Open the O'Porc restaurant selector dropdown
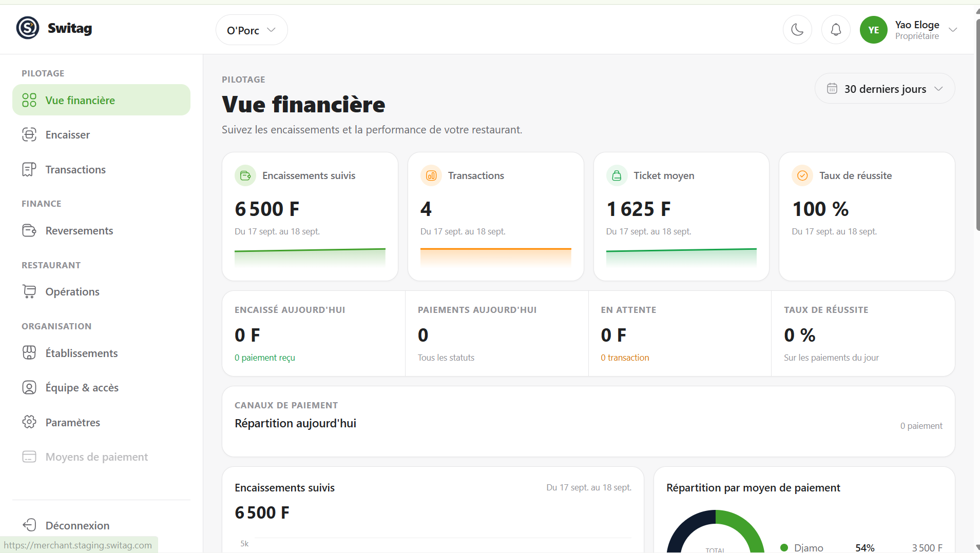Viewport: 980px width, 553px height. pos(252,30)
